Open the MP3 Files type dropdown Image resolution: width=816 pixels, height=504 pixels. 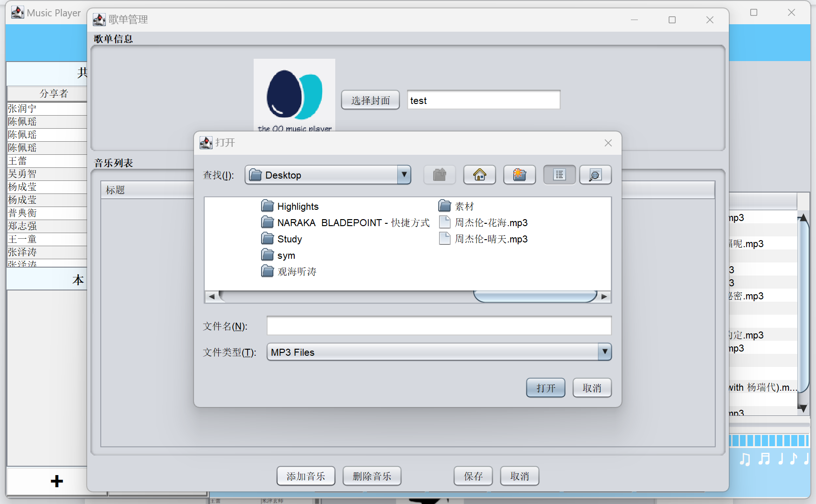[x=604, y=352]
